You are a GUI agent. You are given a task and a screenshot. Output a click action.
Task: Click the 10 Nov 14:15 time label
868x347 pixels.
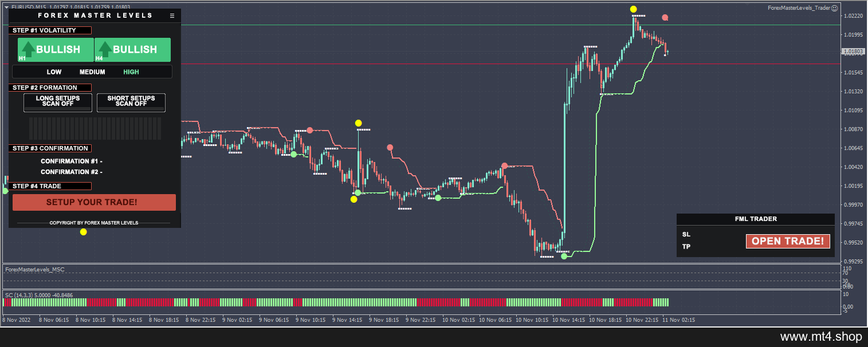(569, 320)
